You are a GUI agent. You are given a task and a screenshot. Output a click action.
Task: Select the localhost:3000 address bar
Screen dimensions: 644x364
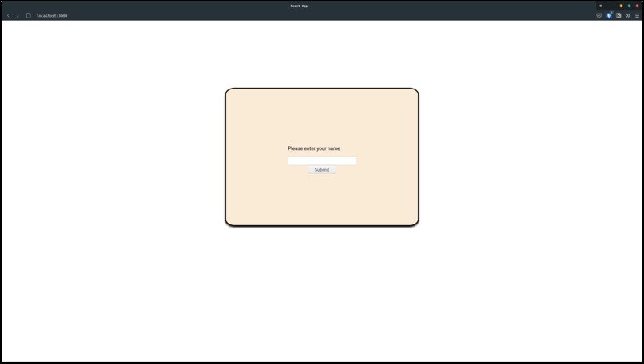[x=52, y=16]
